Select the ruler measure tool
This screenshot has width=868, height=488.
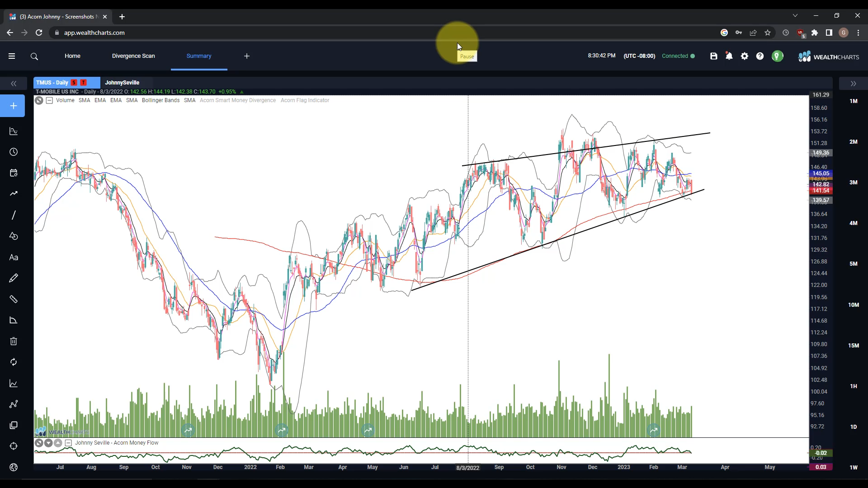coord(14,299)
